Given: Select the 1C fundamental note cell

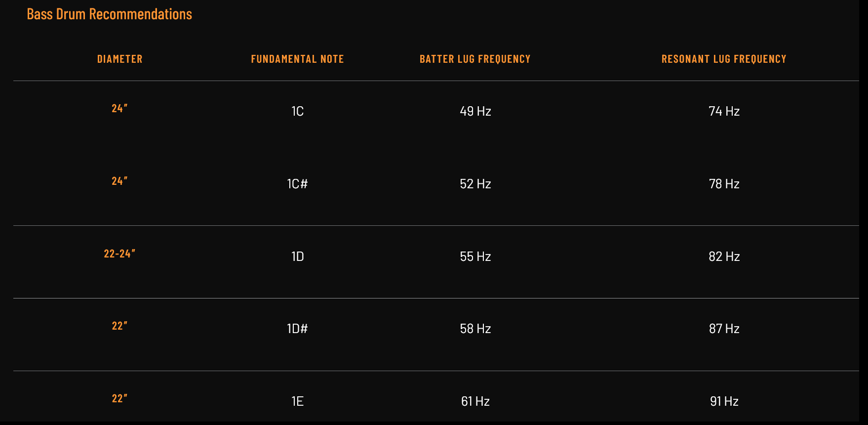Looking at the screenshot, I should (x=297, y=111).
